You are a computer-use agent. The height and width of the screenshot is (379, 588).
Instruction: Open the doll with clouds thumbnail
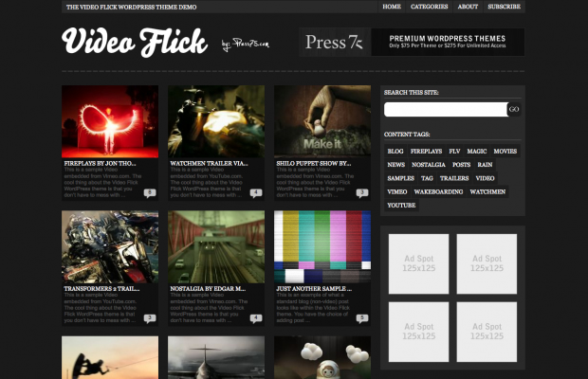pos(322,357)
